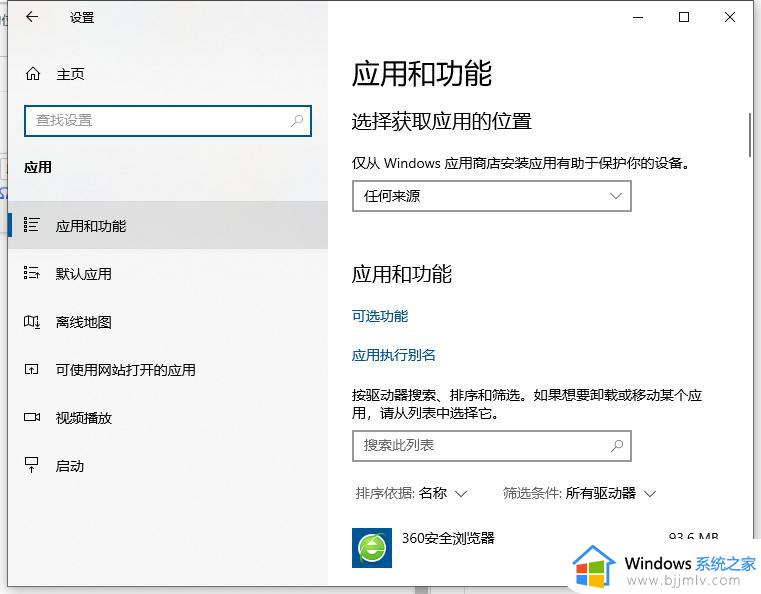Open 应用和功能 in the sidebar
761x594 pixels.
tap(167, 225)
